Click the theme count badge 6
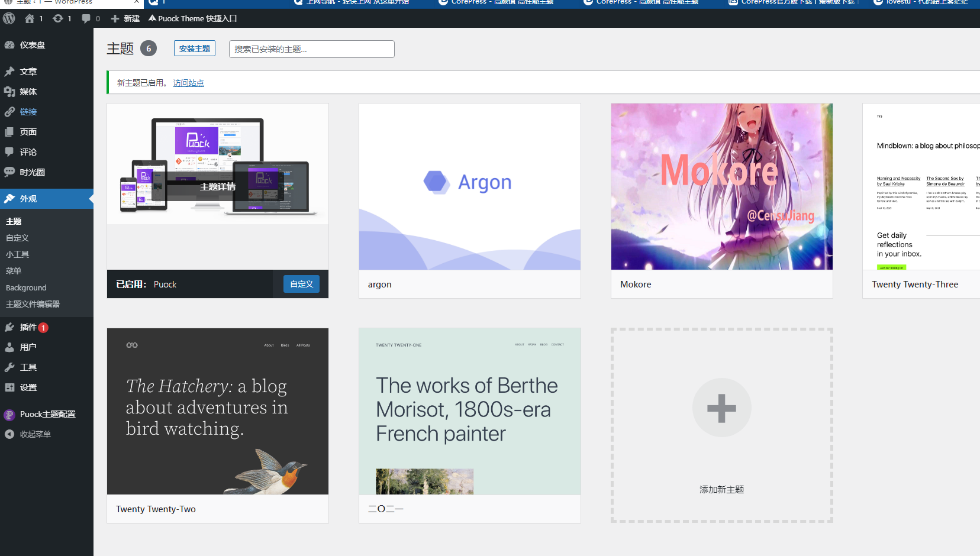980x556 pixels. tap(149, 49)
